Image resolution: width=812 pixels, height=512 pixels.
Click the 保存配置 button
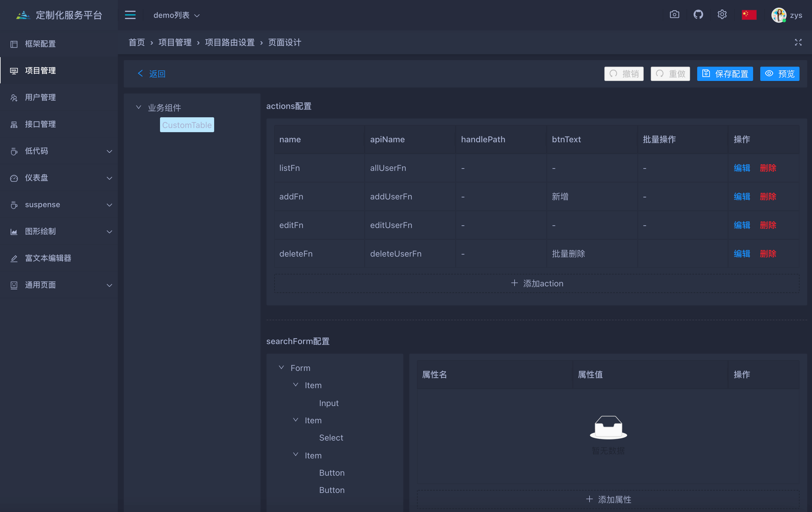[x=725, y=74]
